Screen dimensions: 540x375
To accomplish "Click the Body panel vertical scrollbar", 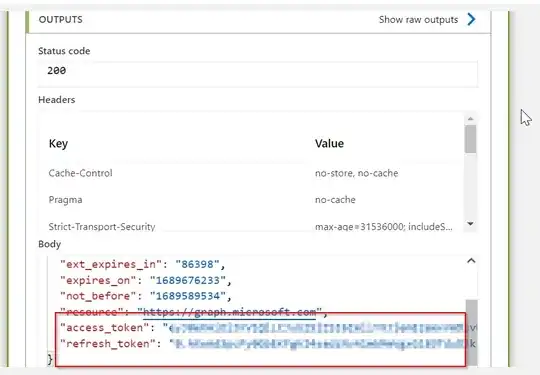I will pos(471,332).
